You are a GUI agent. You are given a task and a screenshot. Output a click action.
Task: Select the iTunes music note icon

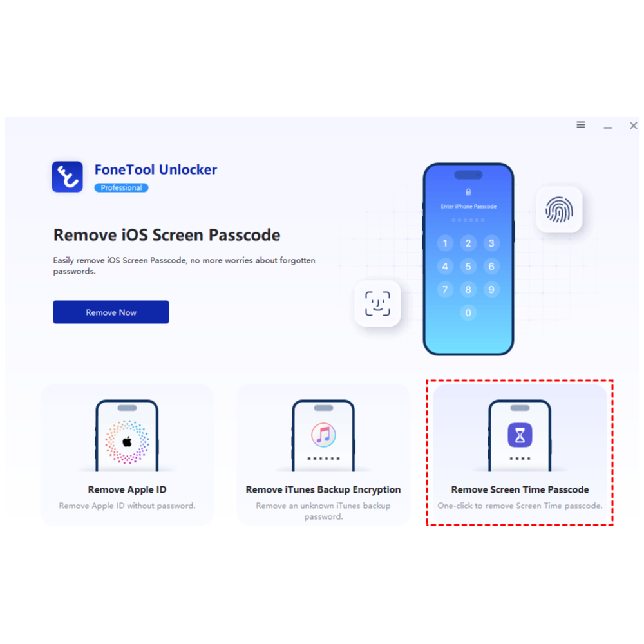pos(323,435)
